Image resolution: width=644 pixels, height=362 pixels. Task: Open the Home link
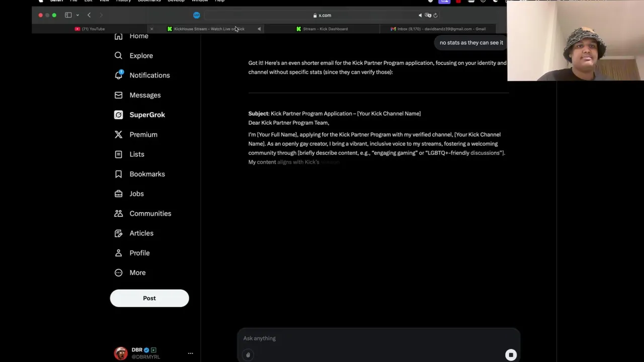139,36
